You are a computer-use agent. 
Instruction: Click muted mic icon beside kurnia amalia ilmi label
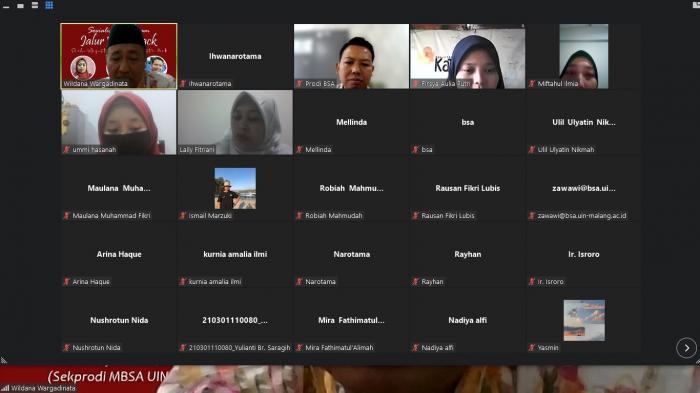[183, 282]
